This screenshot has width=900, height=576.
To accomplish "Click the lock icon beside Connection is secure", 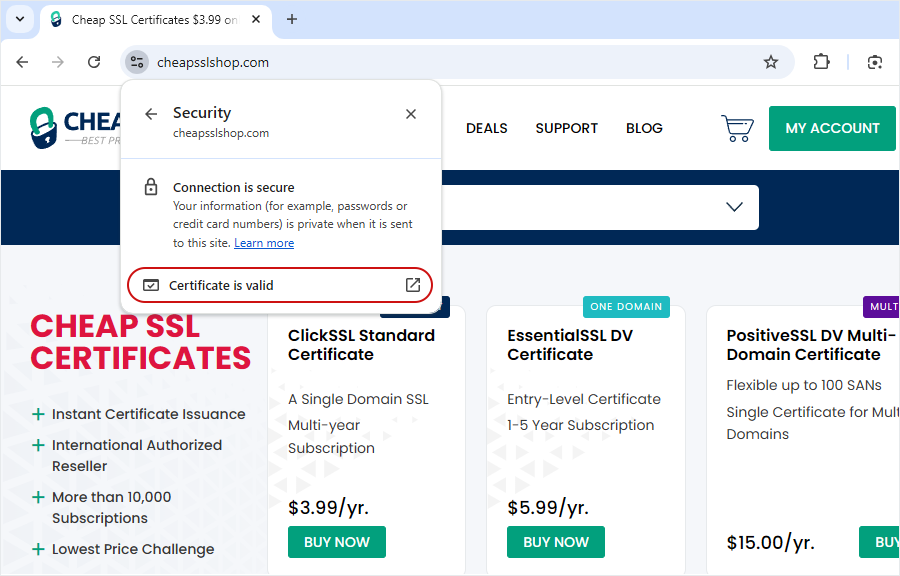I will (x=150, y=187).
